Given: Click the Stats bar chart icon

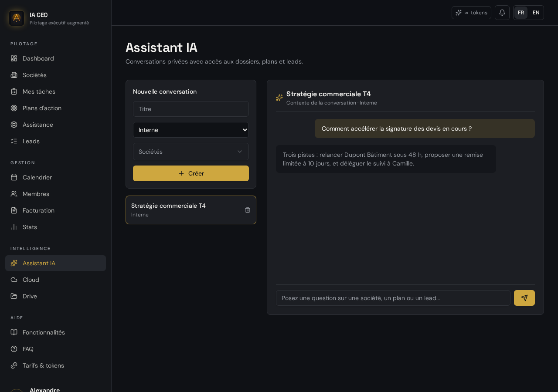Looking at the screenshot, I should tap(14, 227).
